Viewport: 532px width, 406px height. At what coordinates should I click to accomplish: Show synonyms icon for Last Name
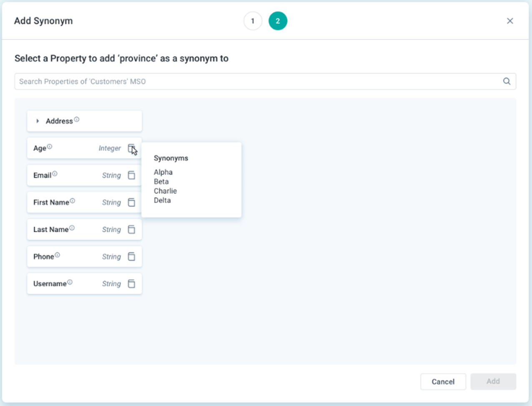[x=131, y=230]
